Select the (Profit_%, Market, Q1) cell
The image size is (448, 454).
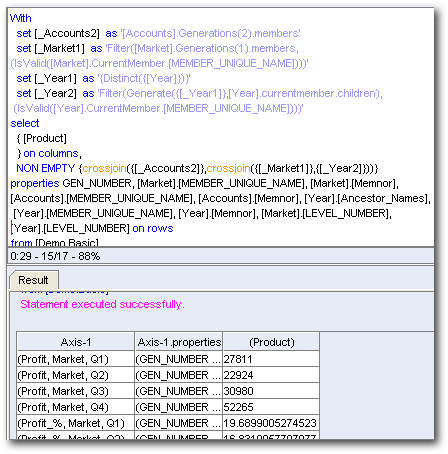point(76,423)
